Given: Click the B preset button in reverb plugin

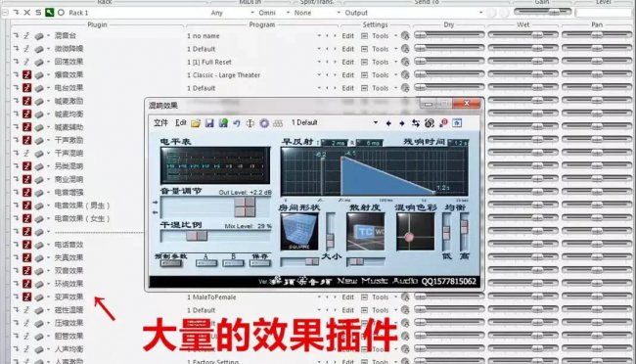Looking at the screenshot, I should click(233, 263).
